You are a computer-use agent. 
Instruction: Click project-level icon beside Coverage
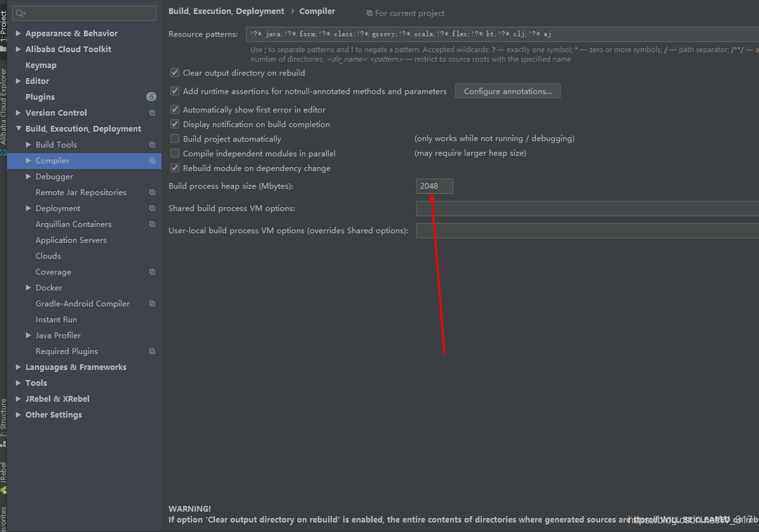coord(152,272)
